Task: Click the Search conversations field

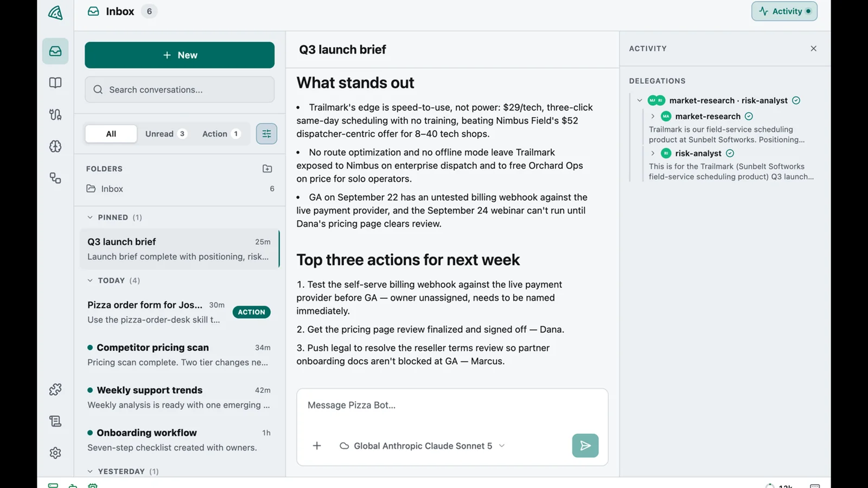Action: coord(180,89)
